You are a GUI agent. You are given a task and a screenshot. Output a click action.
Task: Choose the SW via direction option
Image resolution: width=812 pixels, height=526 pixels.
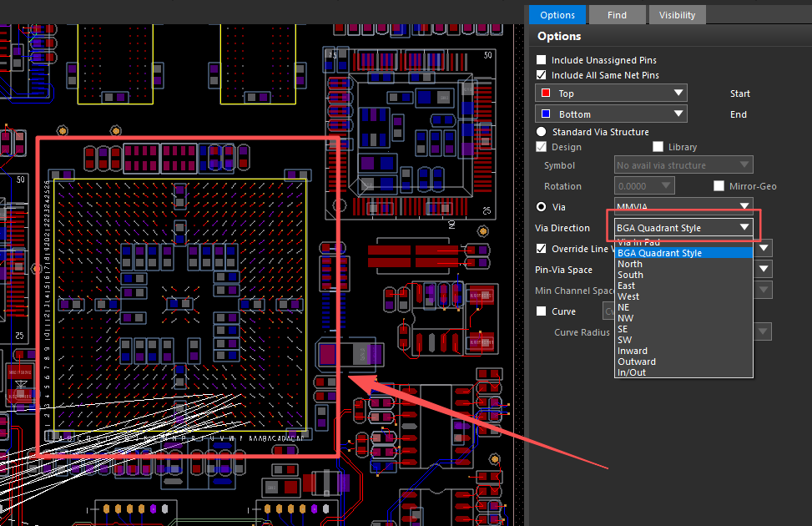pyautogui.click(x=624, y=340)
